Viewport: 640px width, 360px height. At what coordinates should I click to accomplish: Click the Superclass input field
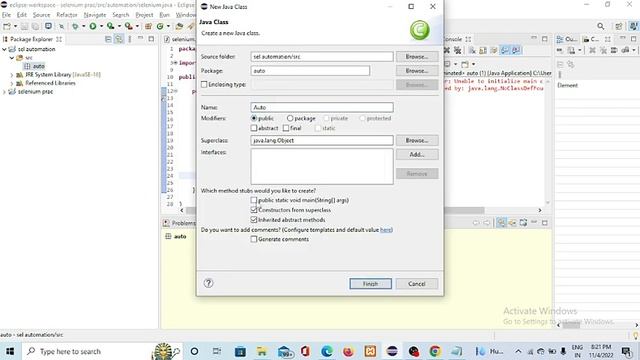[x=322, y=140]
